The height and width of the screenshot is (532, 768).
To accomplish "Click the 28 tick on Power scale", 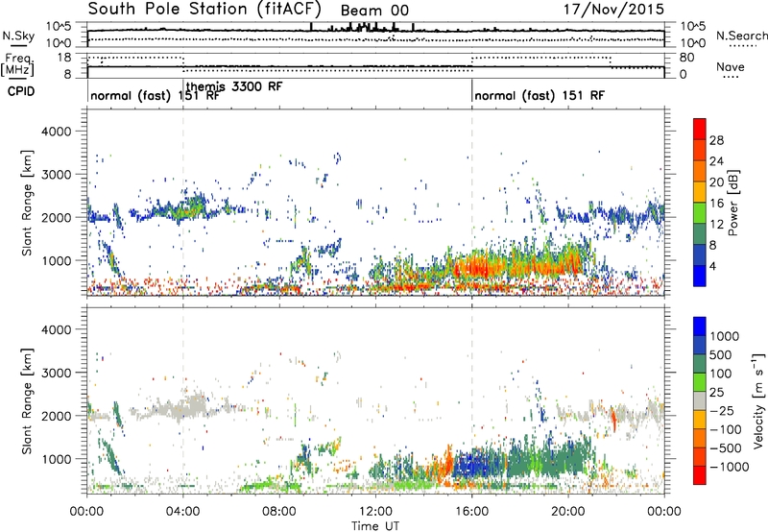I will pos(716,140).
